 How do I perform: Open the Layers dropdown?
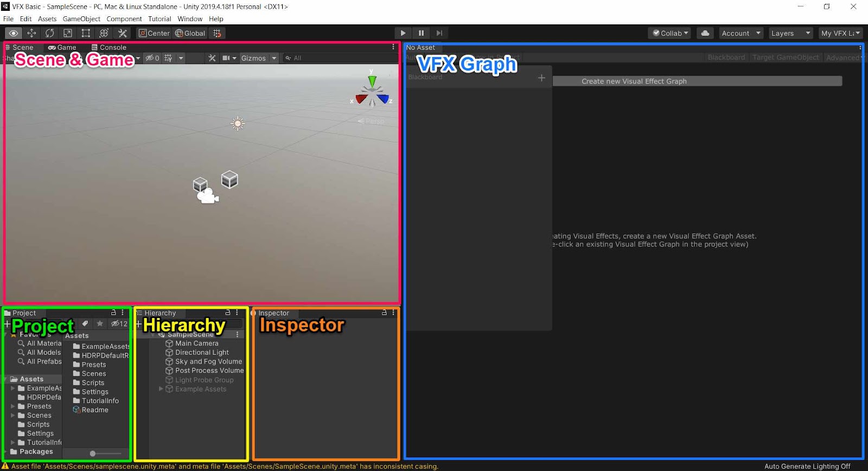(790, 33)
